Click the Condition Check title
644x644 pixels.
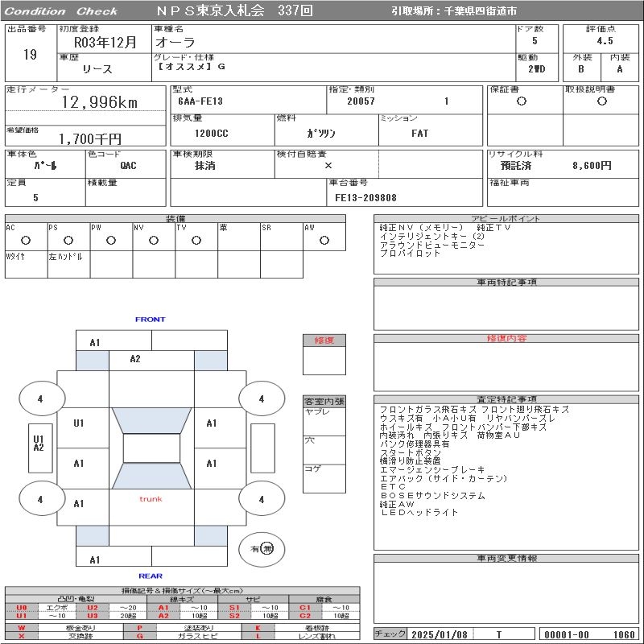(x=60, y=11)
